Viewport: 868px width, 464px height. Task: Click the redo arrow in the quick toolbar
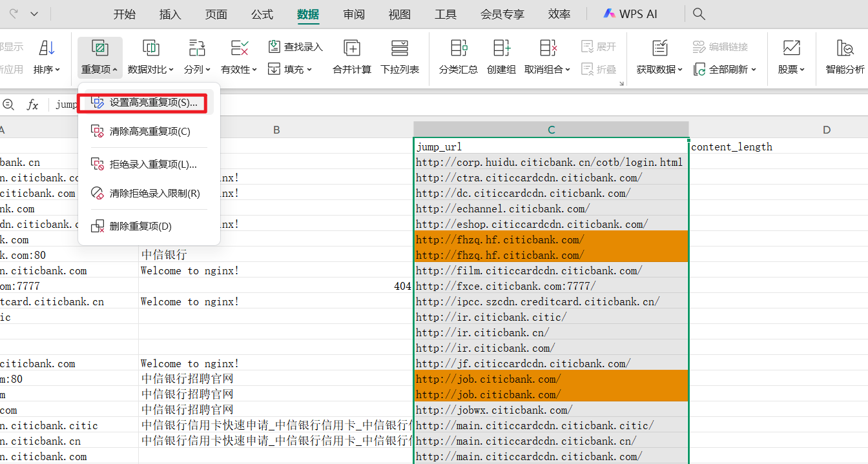click(14, 14)
